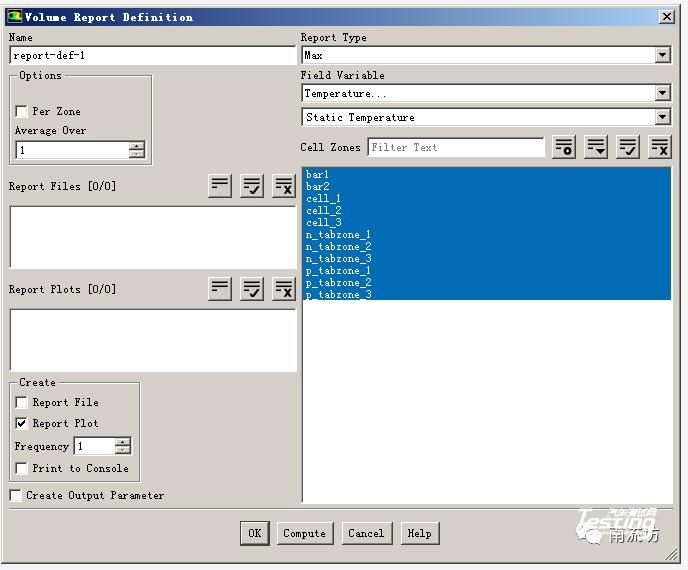Image resolution: width=688 pixels, height=570 pixels.
Task: Click the Cancel button
Action: (x=367, y=533)
